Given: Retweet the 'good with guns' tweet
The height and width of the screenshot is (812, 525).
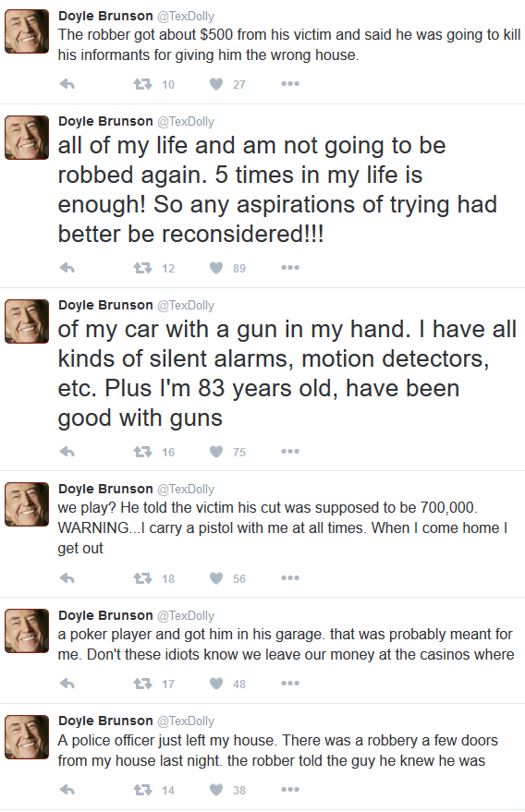Looking at the screenshot, I should click(142, 452).
